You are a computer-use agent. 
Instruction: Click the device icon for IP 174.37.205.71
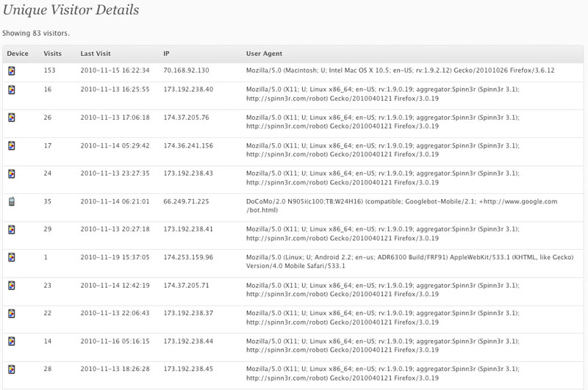(12, 286)
